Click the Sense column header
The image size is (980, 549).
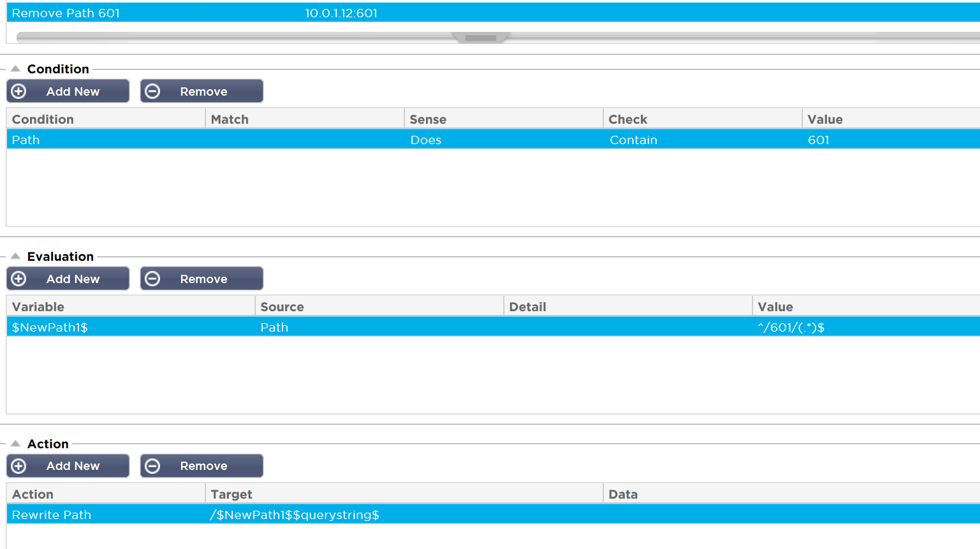pos(428,119)
